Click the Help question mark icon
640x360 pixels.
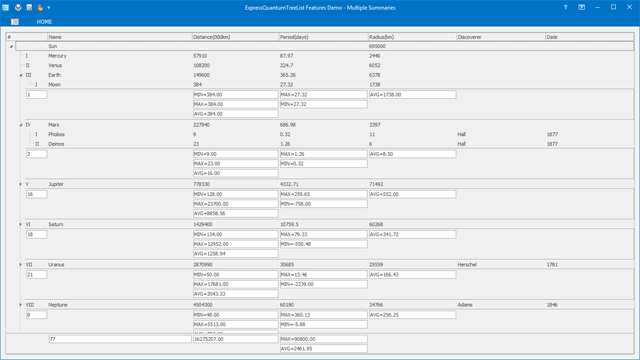tap(565, 7)
